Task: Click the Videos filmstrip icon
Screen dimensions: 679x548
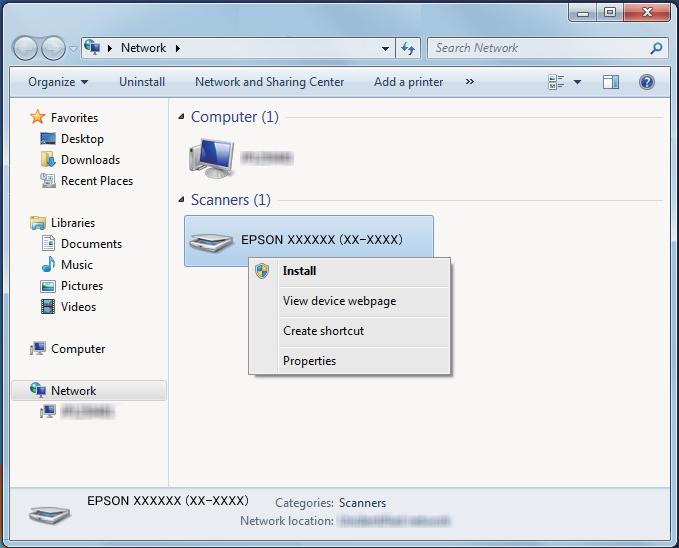Action: pyautogui.click(x=48, y=307)
